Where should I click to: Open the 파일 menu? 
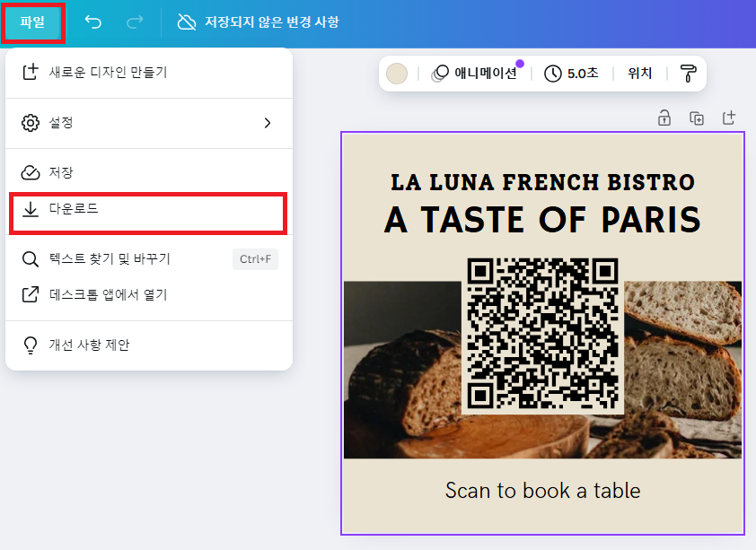(x=33, y=22)
